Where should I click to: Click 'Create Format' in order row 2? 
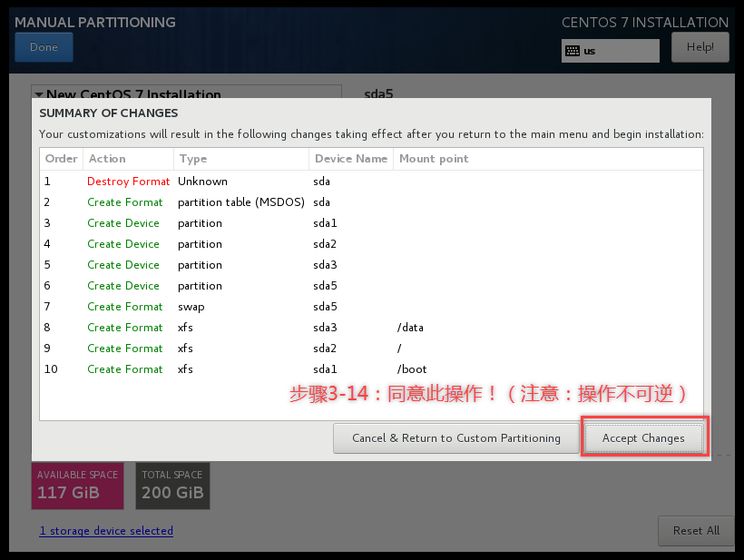coord(125,202)
